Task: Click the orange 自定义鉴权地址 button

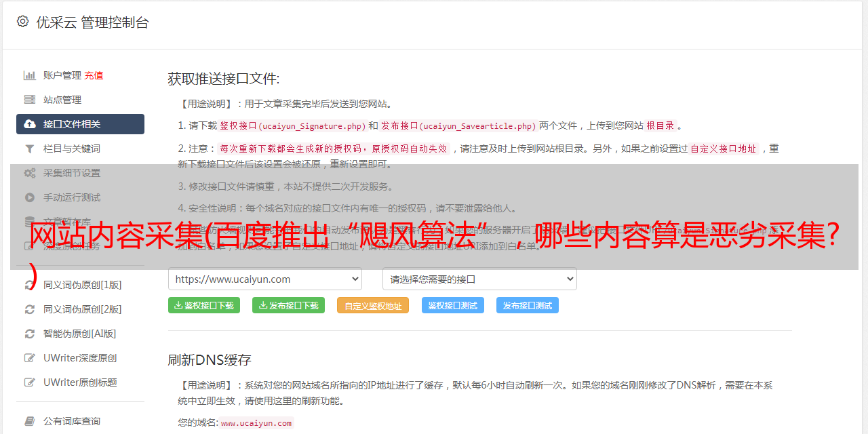Action: (373, 305)
